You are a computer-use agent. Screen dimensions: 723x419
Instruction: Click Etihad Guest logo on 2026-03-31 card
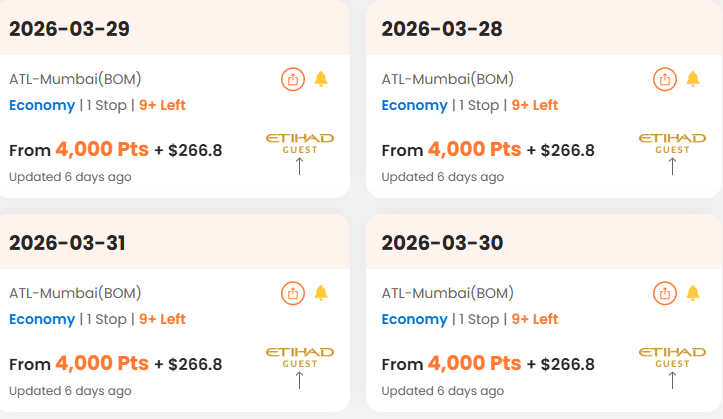coord(299,357)
